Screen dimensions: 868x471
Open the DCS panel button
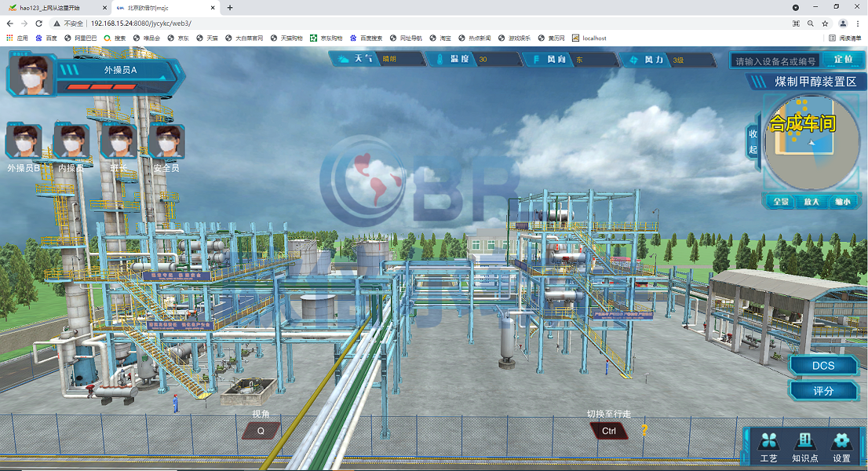(823, 365)
